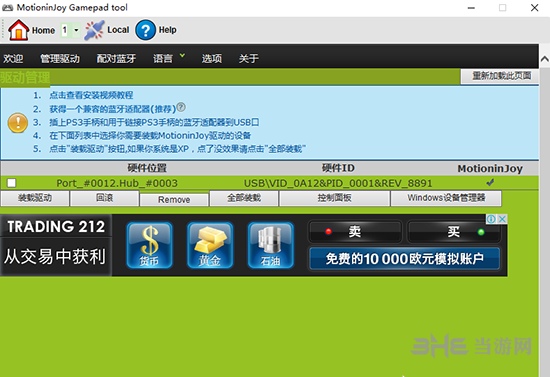The width and height of the screenshot is (550, 377).
Task: Tick the checkbox for Port_#0012.Hub_#0003
Action: pos(12,183)
